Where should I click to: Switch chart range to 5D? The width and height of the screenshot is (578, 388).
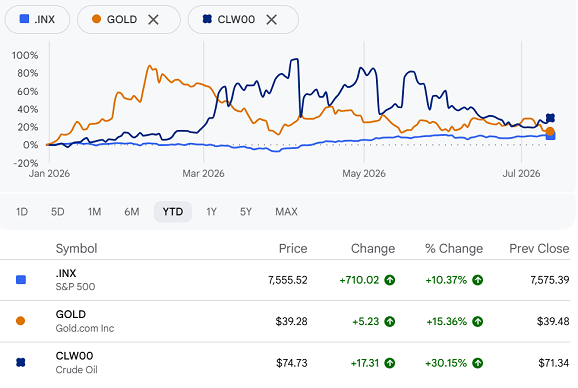point(58,212)
